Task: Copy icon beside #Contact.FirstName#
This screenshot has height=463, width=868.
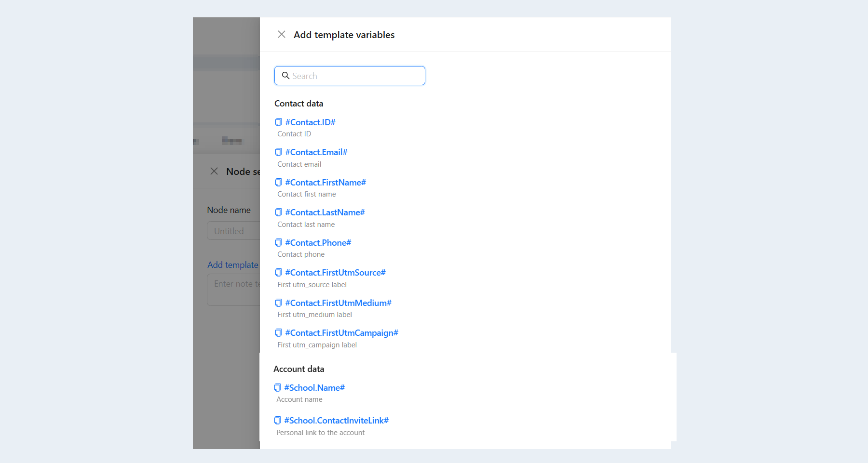Action: click(278, 183)
